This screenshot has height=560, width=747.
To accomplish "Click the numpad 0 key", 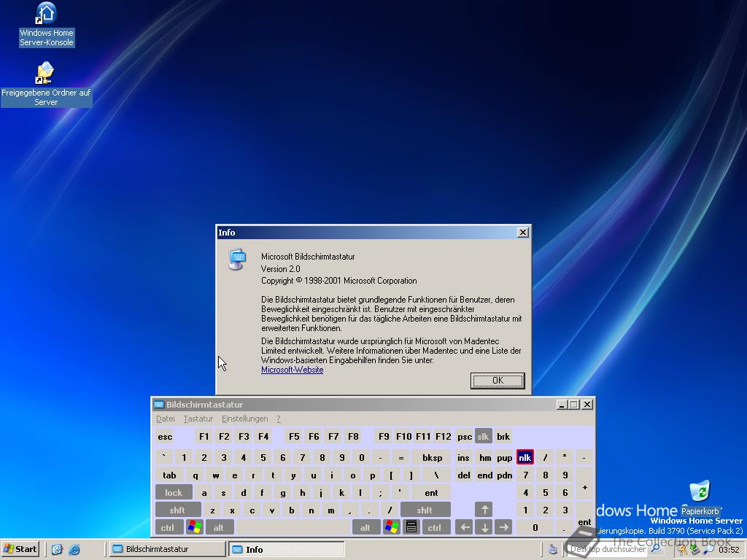I will click(x=535, y=527).
